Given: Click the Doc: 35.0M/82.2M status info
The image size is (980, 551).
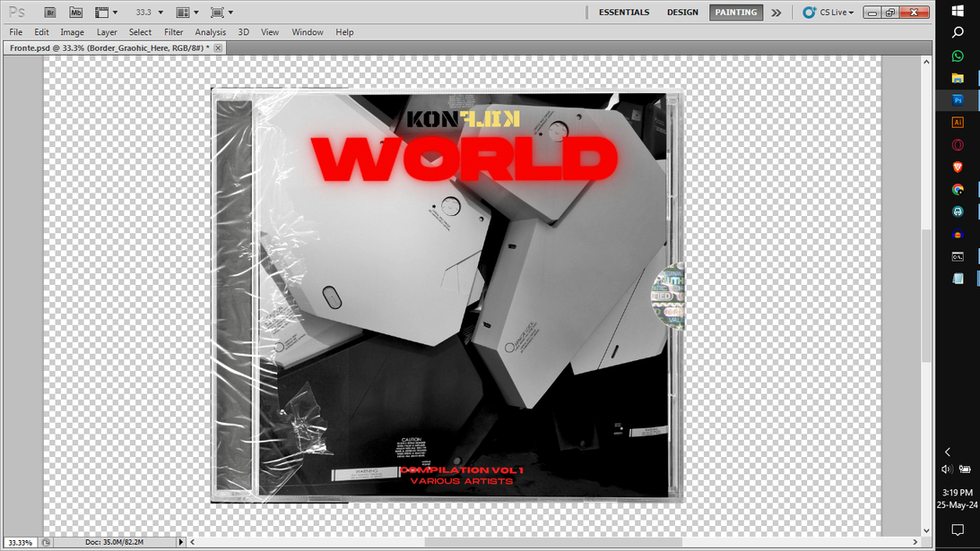Looking at the screenshot, I should pyautogui.click(x=115, y=542).
